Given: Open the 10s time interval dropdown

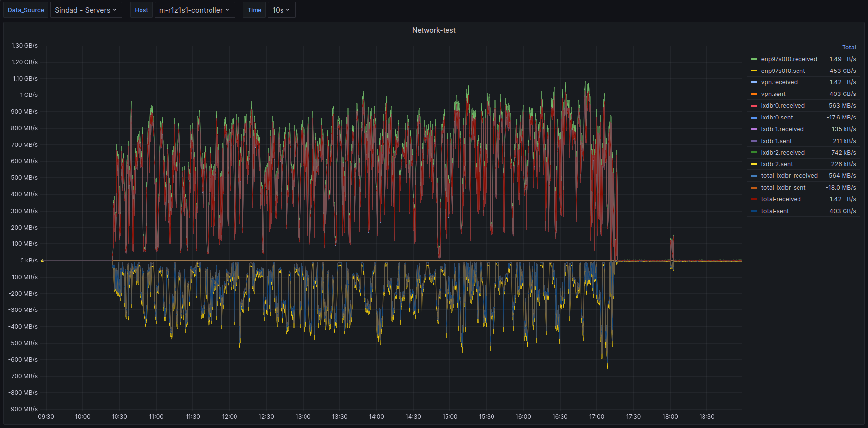Looking at the screenshot, I should [x=281, y=10].
